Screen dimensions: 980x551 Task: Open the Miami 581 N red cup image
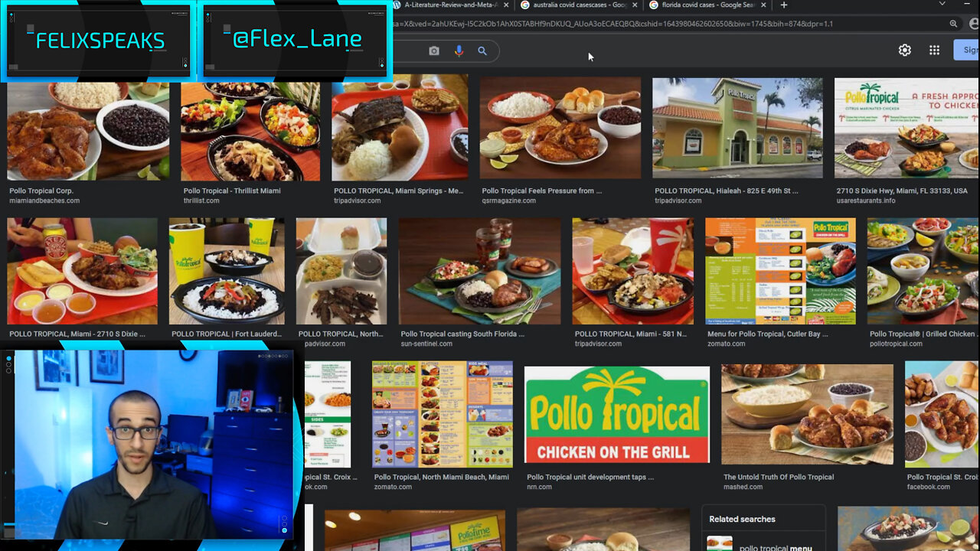tap(633, 271)
